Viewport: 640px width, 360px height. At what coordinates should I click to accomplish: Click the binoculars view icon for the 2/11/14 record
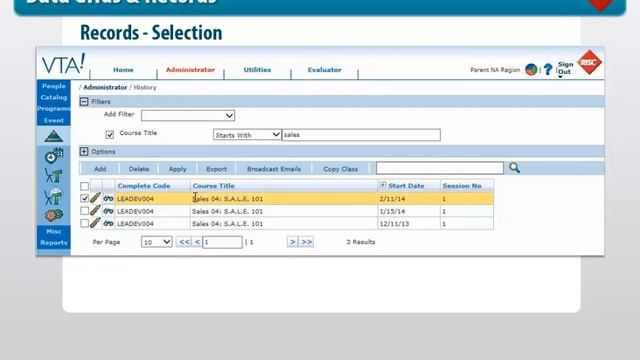point(108,199)
